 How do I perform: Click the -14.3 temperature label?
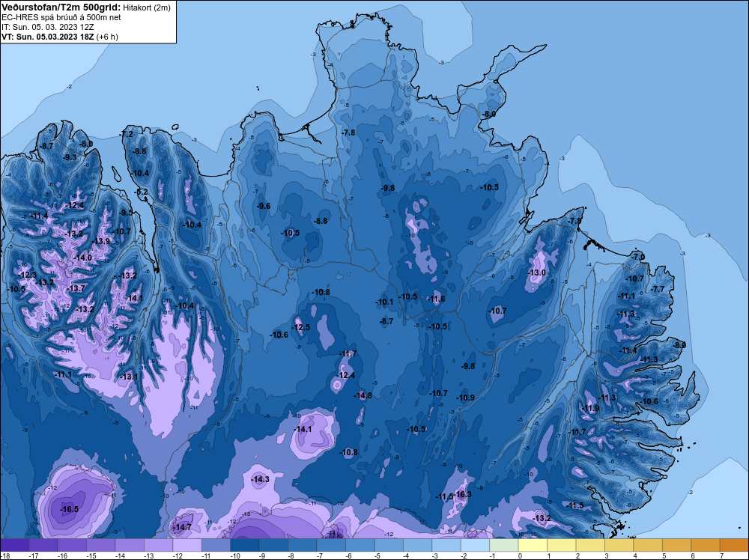[261, 479]
